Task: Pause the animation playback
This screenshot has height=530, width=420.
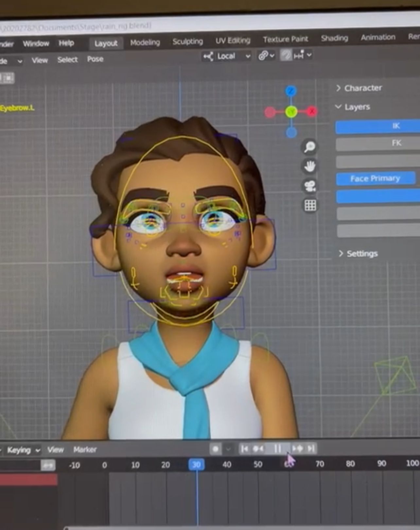Action: coord(277,449)
